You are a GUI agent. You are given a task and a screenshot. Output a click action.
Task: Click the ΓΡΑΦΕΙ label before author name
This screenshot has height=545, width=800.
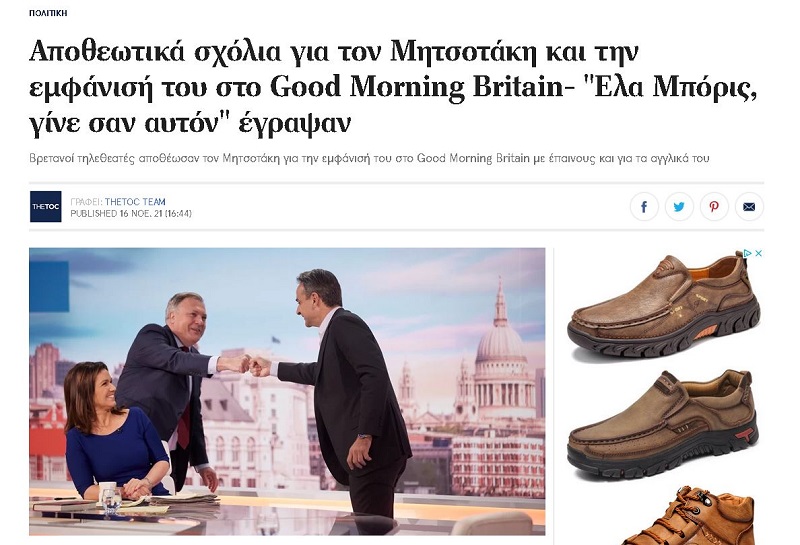[x=86, y=202]
